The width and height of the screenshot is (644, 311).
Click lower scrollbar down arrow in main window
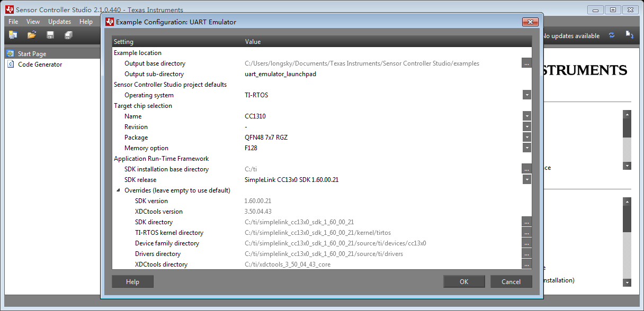pos(627,282)
